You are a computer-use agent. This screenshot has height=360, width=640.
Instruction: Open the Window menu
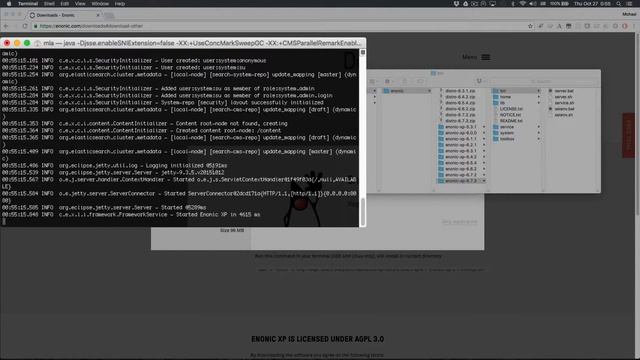[100, 4]
